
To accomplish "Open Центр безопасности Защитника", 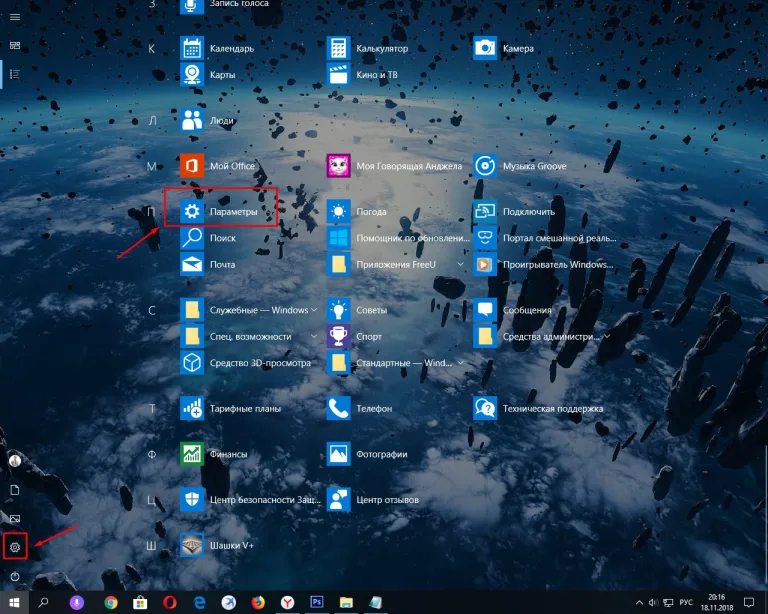I will click(x=250, y=499).
